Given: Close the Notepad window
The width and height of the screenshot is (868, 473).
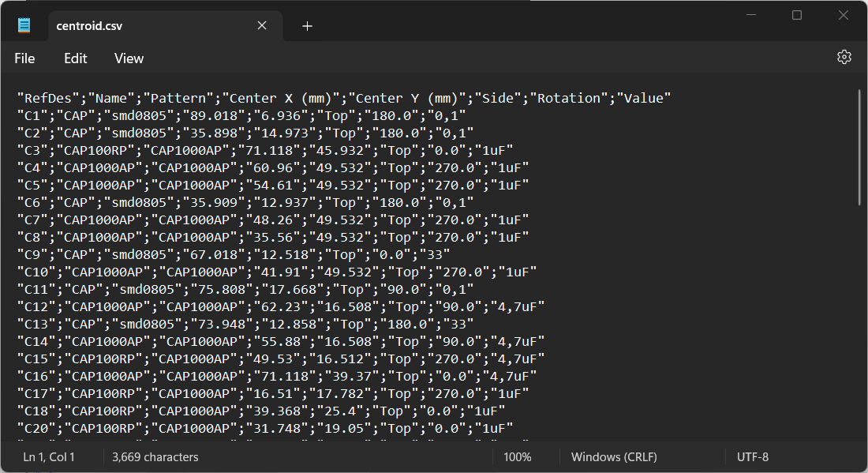Looking at the screenshot, I should point(843,15).
